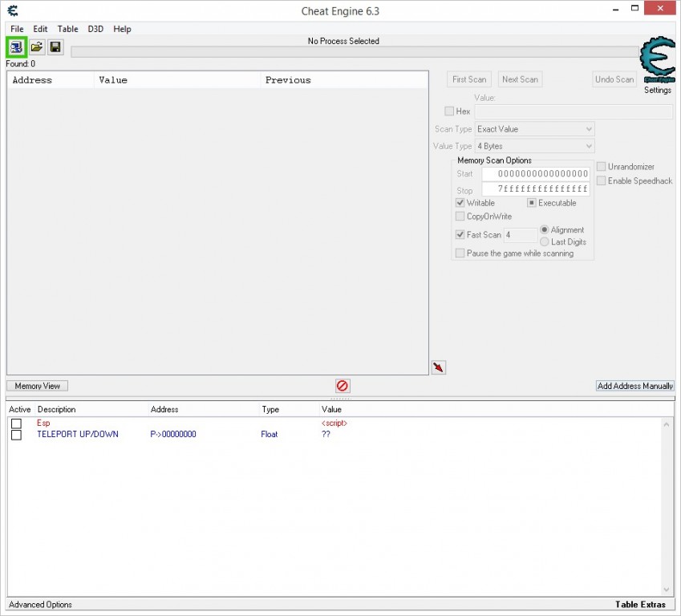Click the save floppy disk icon
The height and width of the screenshot is (616, 681).
tap(55, 47)
